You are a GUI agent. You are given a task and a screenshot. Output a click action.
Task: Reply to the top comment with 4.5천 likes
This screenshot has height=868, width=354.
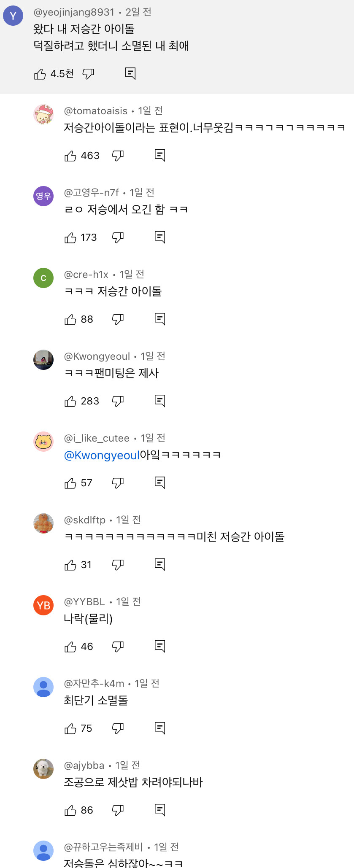130,74
